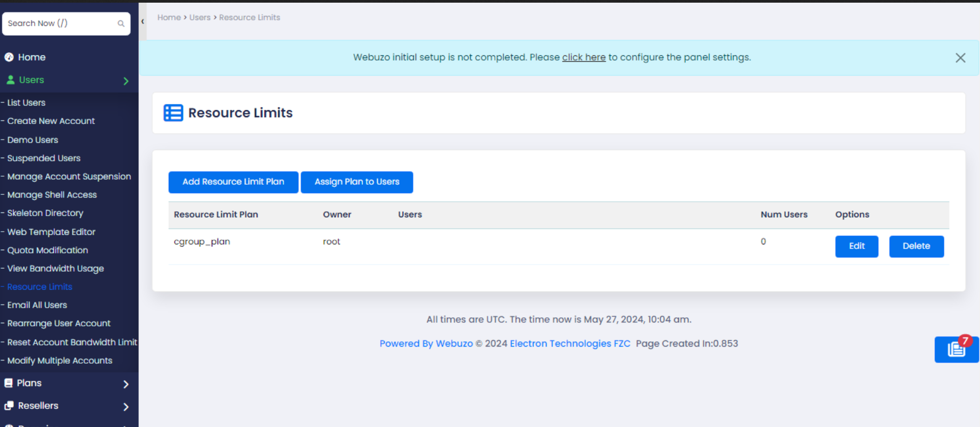980x427 pixels.
Task: Dismiss the initial setup notice banner
Action: 960,58
